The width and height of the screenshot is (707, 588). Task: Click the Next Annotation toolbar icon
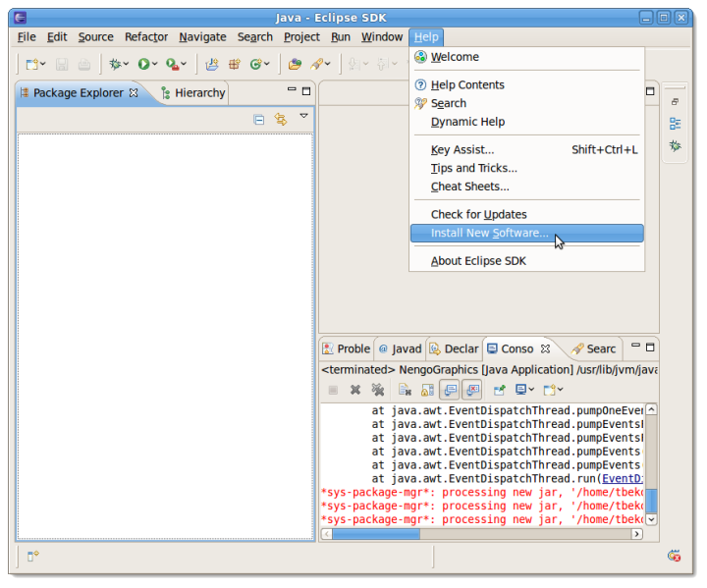(x=354, y=65)
